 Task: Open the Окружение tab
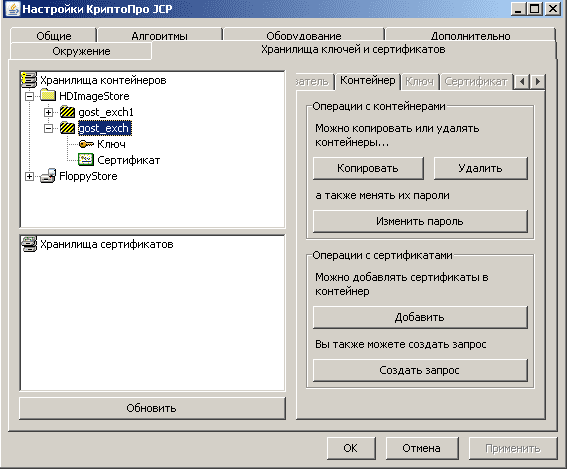coord(81,51)
